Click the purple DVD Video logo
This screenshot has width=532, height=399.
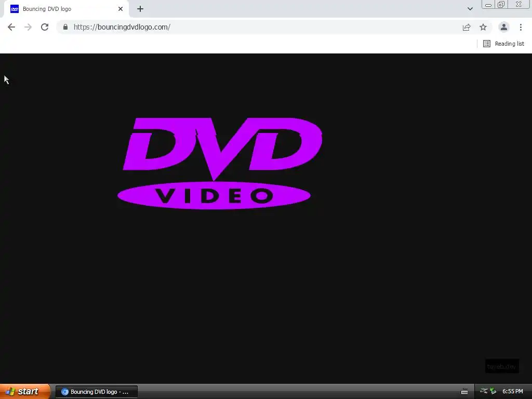(220, 164)
